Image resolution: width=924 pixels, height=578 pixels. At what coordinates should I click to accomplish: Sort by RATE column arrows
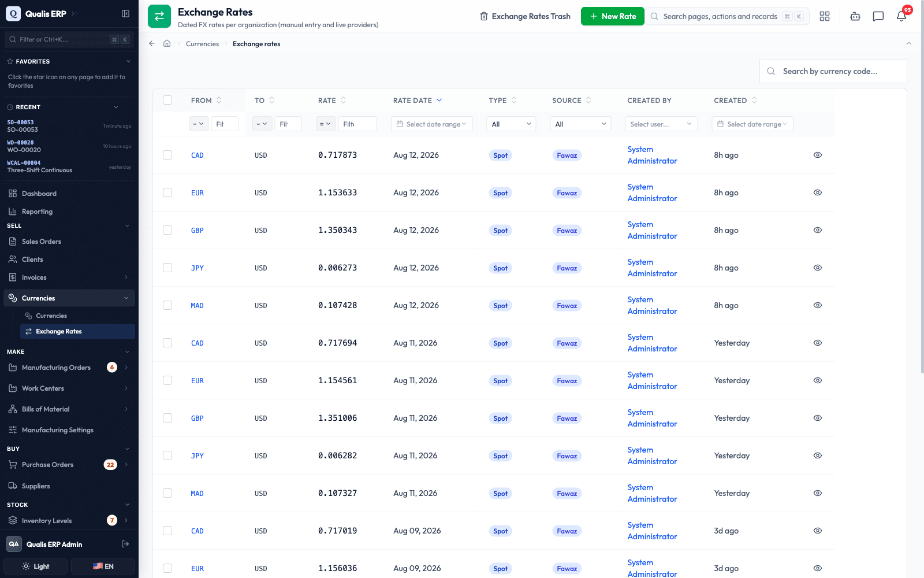point(344,100)
